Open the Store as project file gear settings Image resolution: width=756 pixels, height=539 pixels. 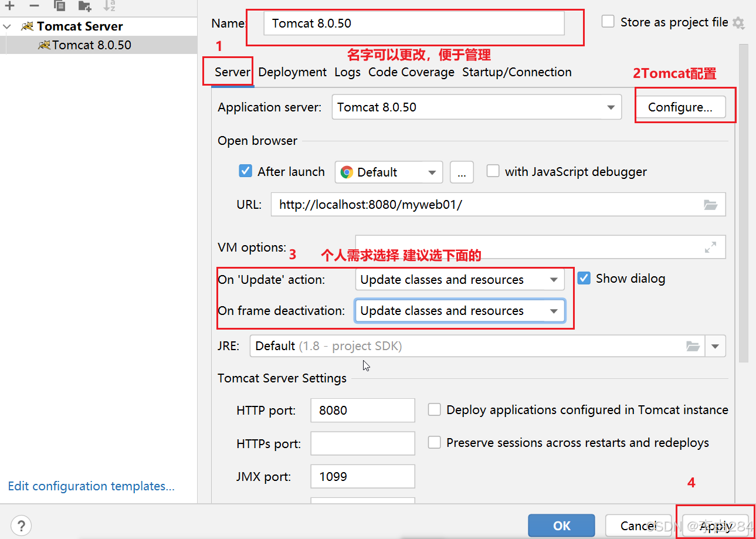coord(738,23)
